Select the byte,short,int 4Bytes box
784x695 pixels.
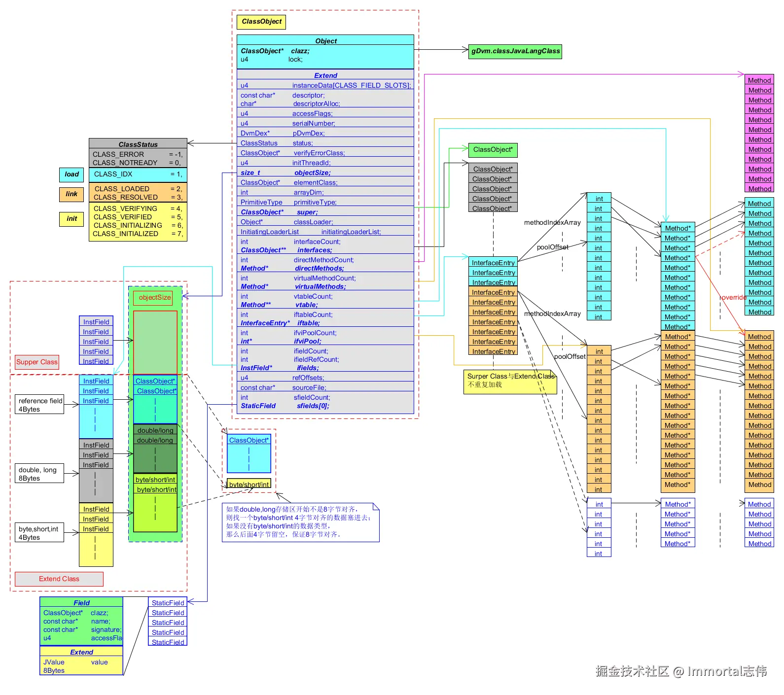pos(39,533)
